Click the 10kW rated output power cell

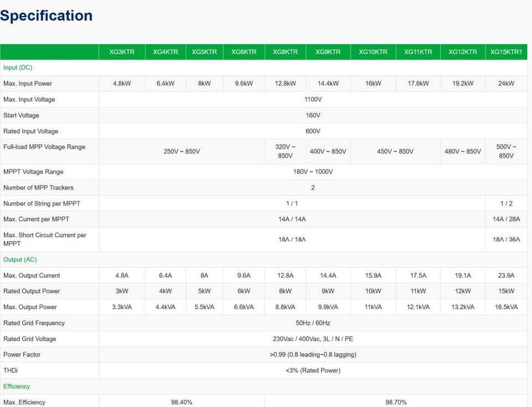(373, 291)
